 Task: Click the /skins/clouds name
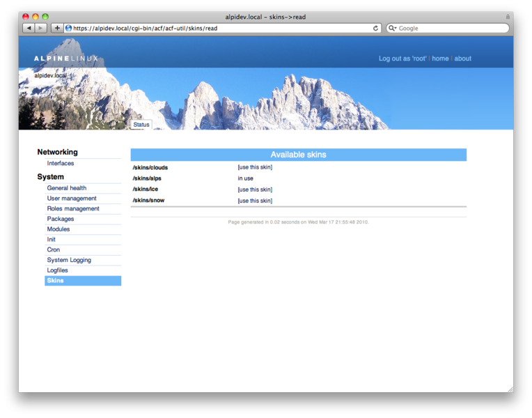[150, 167]
